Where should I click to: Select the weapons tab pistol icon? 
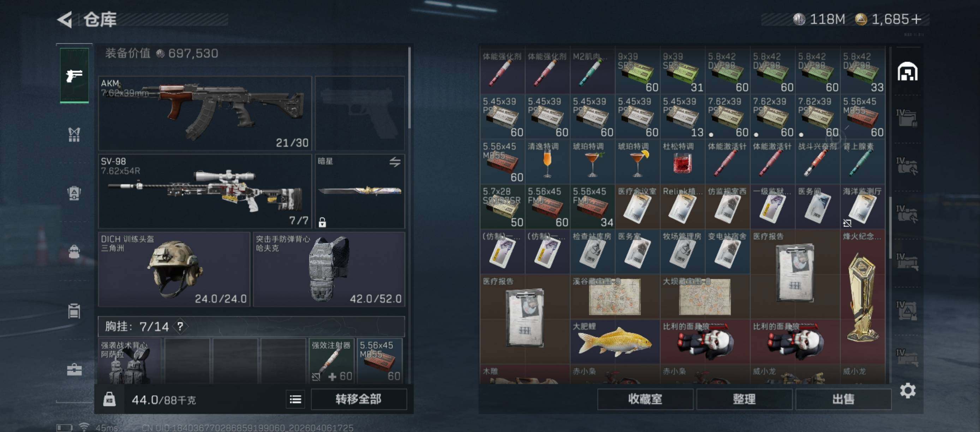point(74,76)
